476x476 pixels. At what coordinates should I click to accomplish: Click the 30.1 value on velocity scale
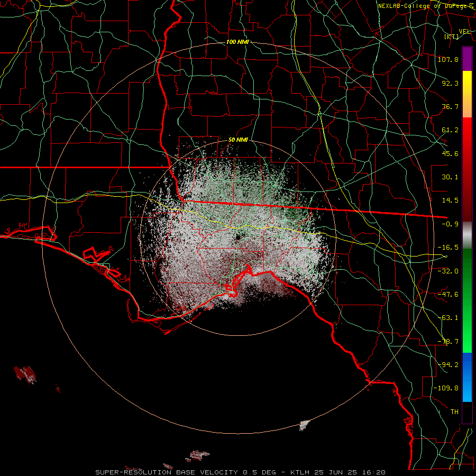(450, 177)
